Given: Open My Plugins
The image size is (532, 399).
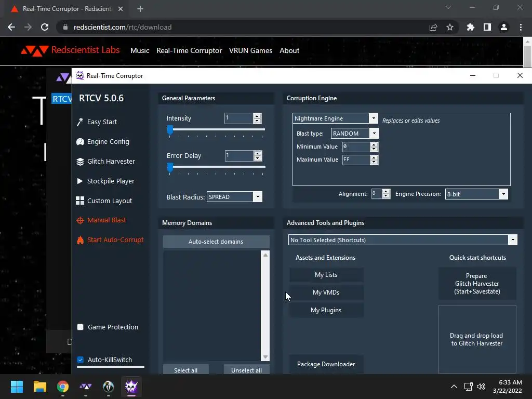Looking at the screenshot, I should pyautogui.click(x=326, y=310).
